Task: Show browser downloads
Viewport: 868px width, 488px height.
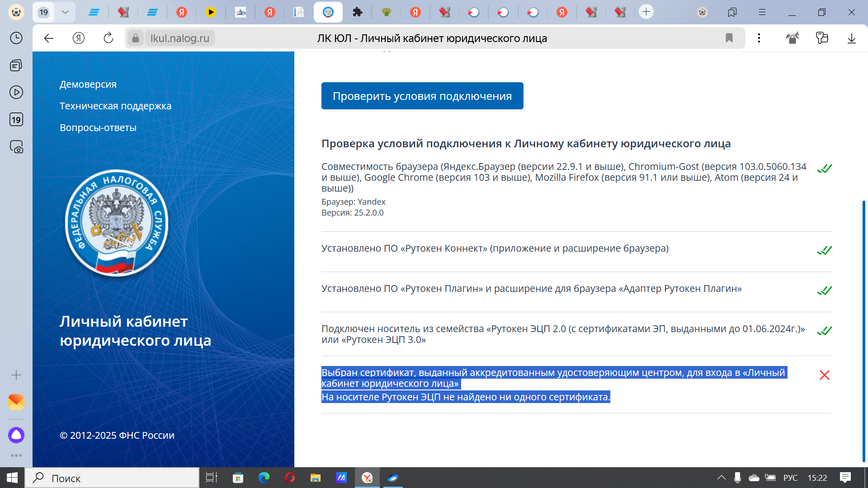Action: pos(852,38)
